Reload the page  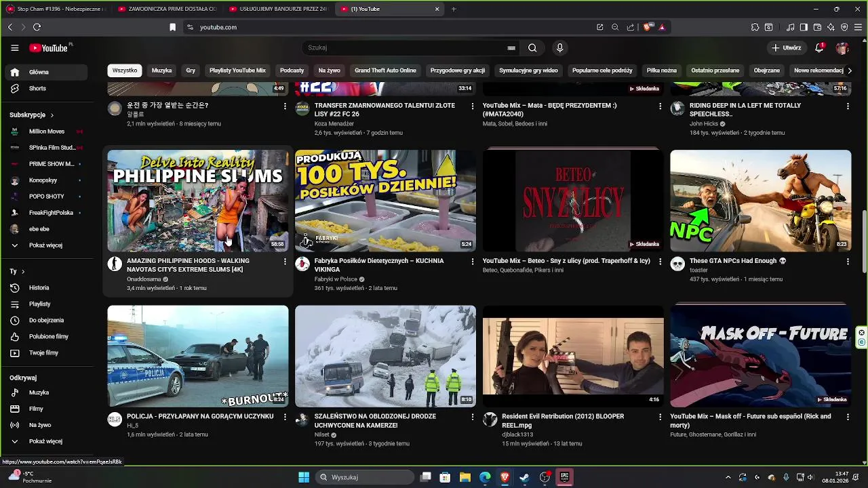point(37,27)
